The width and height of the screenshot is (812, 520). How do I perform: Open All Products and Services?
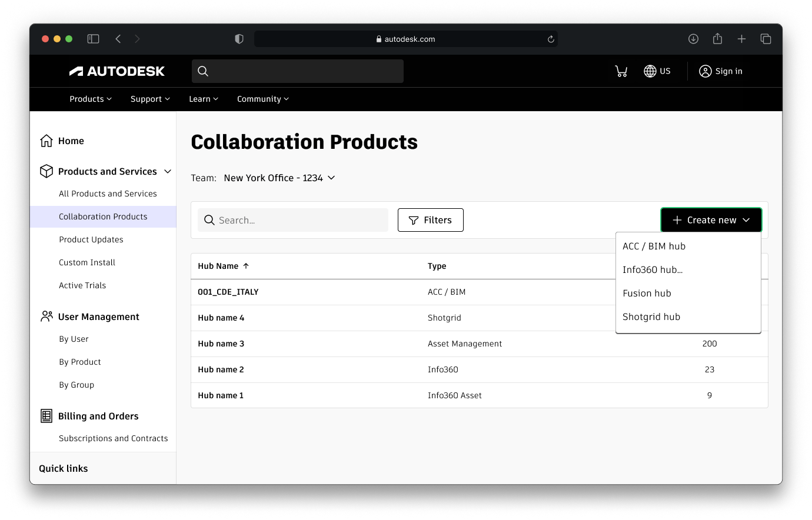(108, 194)
